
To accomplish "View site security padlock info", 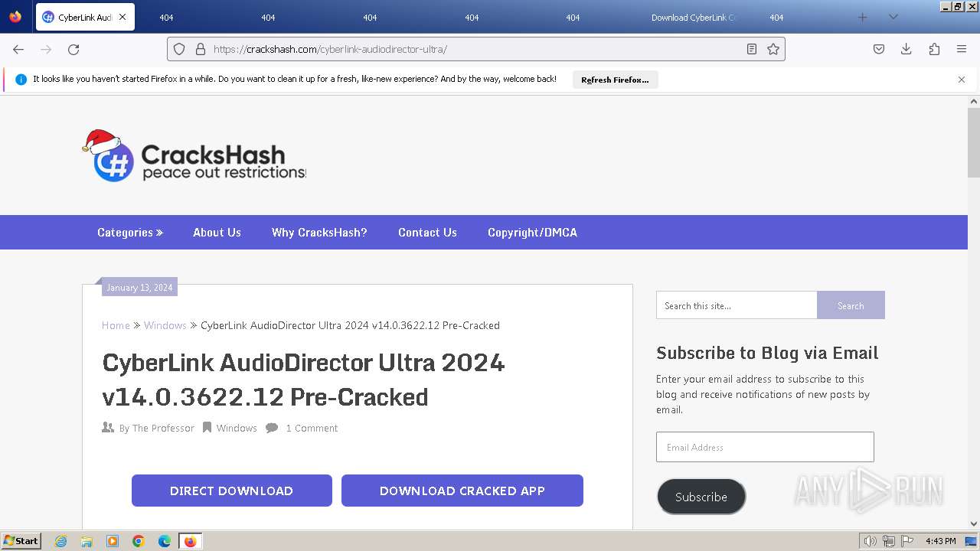I will tap(201, 49).
